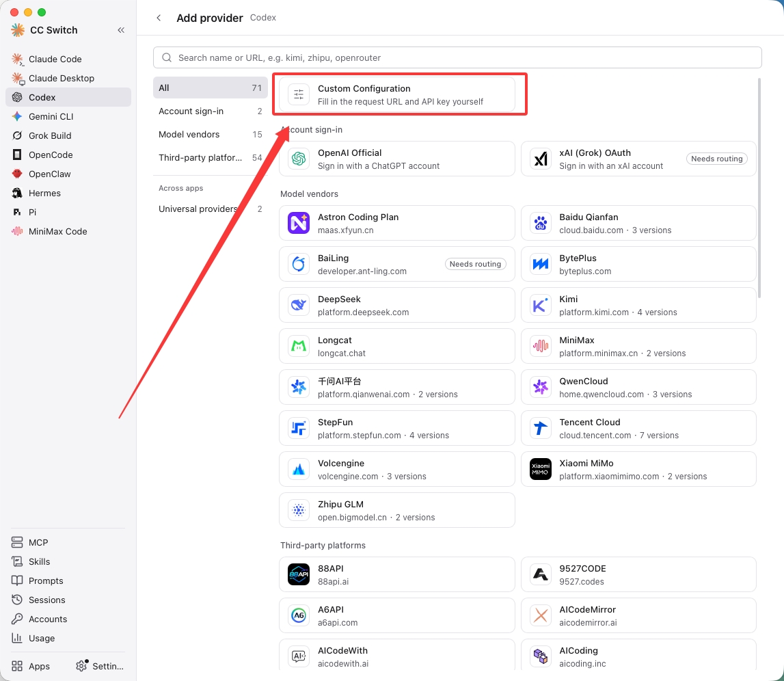This screenshot has width=784, height=681.
Task: Click 'open.bigmodel.cn · 2 versions' text
Action: [x=377, y=517]
